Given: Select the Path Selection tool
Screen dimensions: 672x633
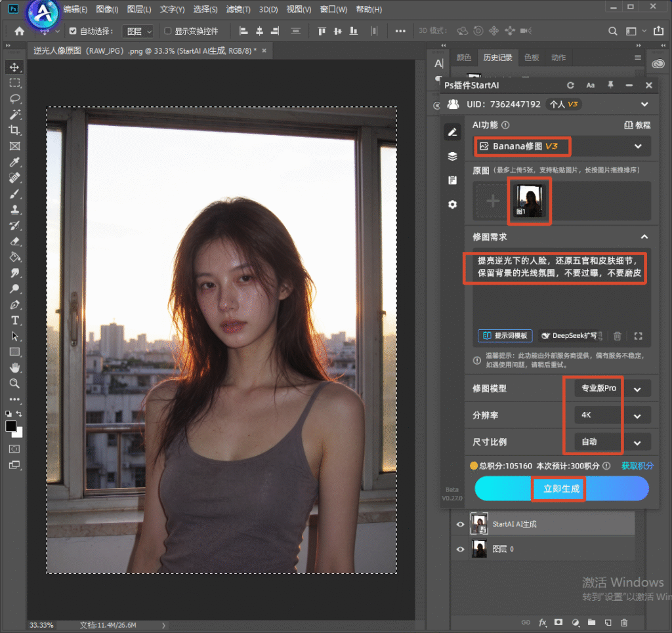Looking at the screenshot, I should (x=14, y=337).
